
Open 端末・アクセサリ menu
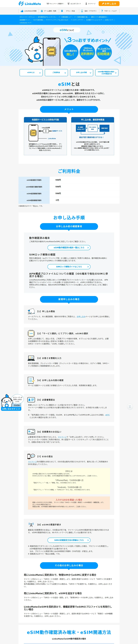tap(89, 11)
